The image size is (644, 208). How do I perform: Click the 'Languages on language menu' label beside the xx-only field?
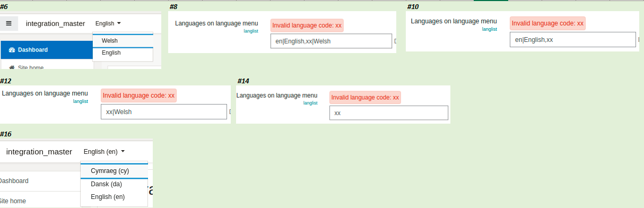click(277, 96)
